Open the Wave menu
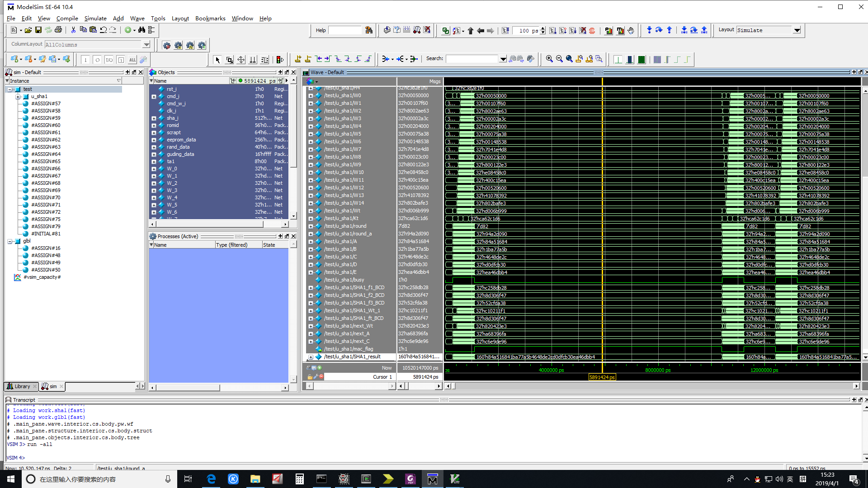This screenshot has width=868, height=488. pos(137,19)
